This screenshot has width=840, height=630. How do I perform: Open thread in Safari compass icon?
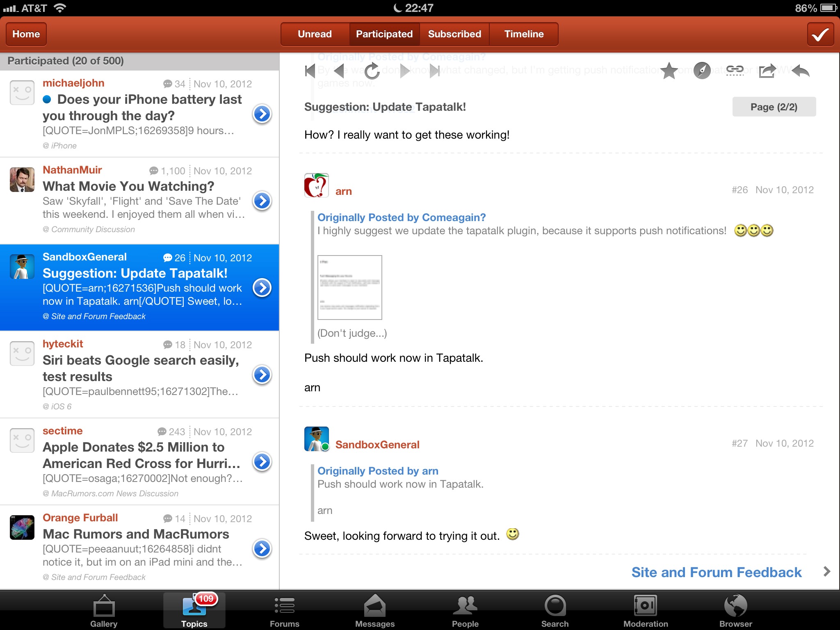(x=702, y=71)
